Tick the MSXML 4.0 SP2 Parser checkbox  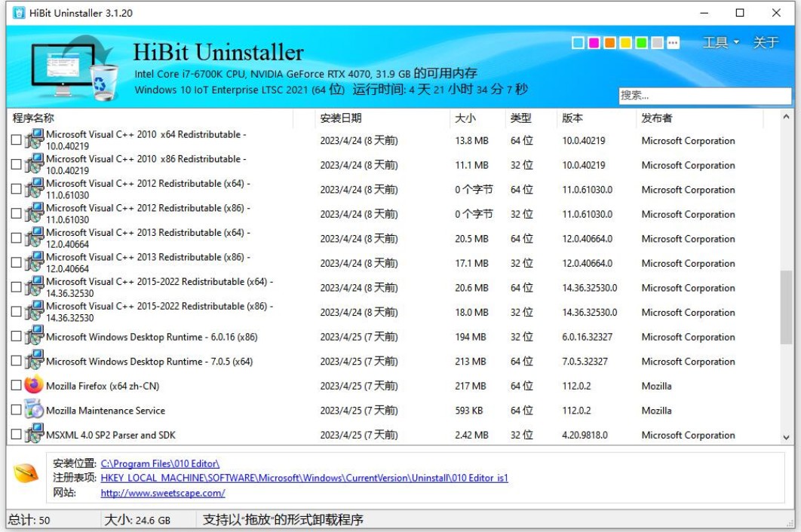pos(17,434)
